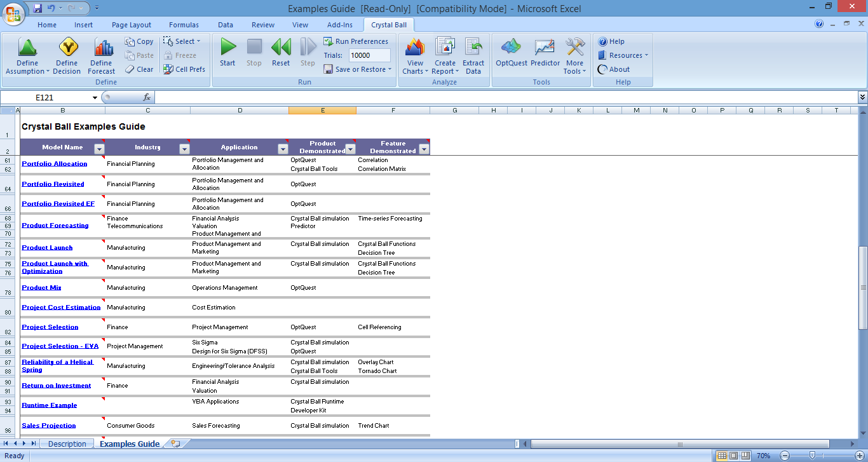
Task: Open the Product Mix model link
Action: pos(41,288)
